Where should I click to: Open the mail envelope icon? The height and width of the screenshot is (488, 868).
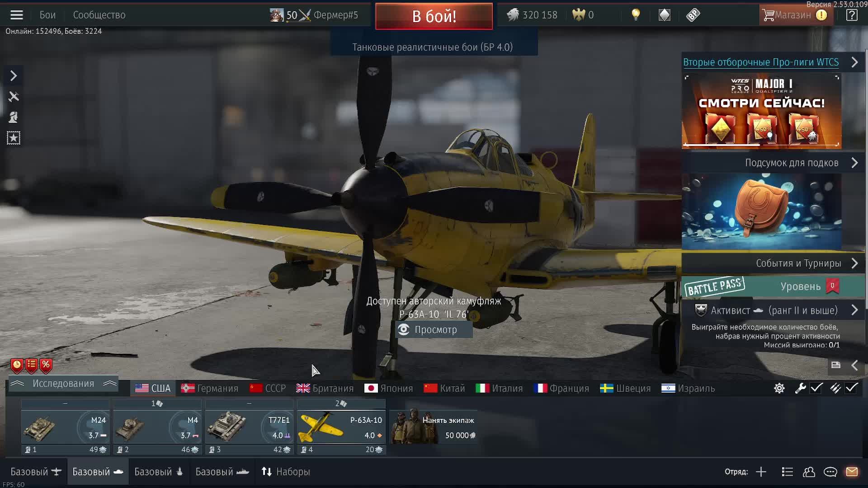coord(852,472)
